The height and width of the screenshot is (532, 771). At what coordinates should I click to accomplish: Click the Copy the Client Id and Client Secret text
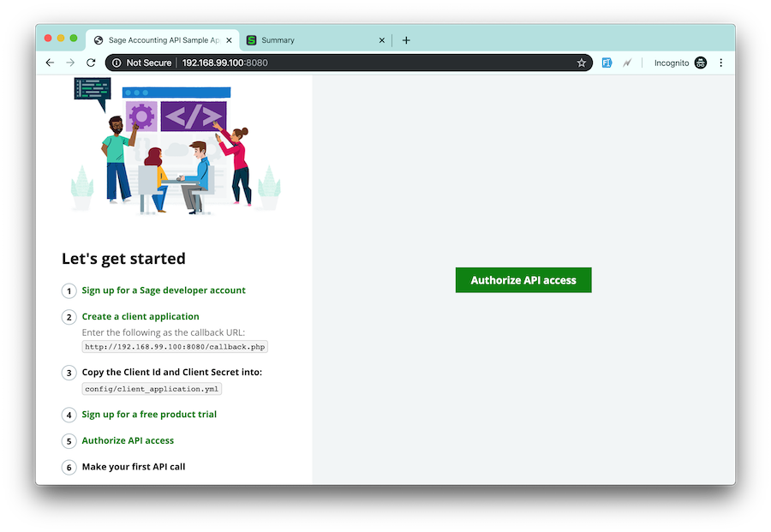coord(171,372)
